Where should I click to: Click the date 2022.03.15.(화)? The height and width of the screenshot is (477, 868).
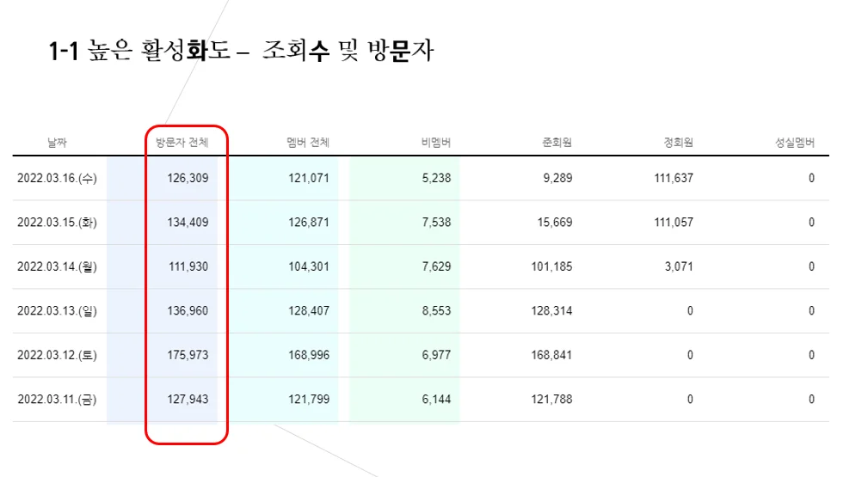tap(57, 223)
